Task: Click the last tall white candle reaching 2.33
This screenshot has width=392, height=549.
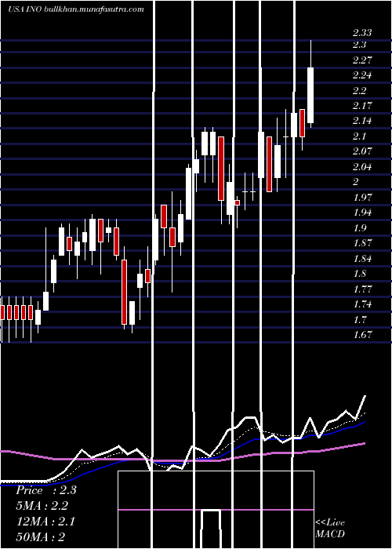Action: pos(310,84)
